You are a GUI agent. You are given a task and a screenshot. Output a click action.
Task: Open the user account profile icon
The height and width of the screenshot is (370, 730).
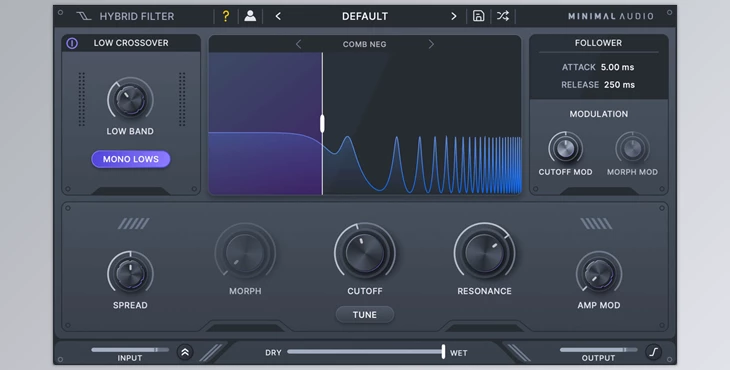tap(250, 16)
